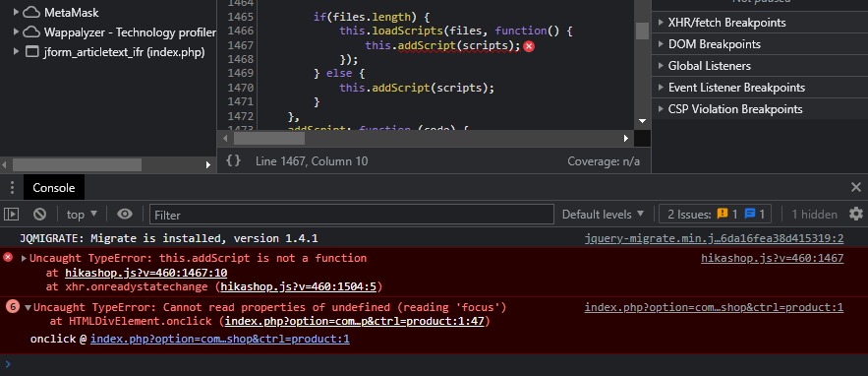868x376 pixels.
Task: Click editor scrollbar down arrow
Action: pos(642,120)
